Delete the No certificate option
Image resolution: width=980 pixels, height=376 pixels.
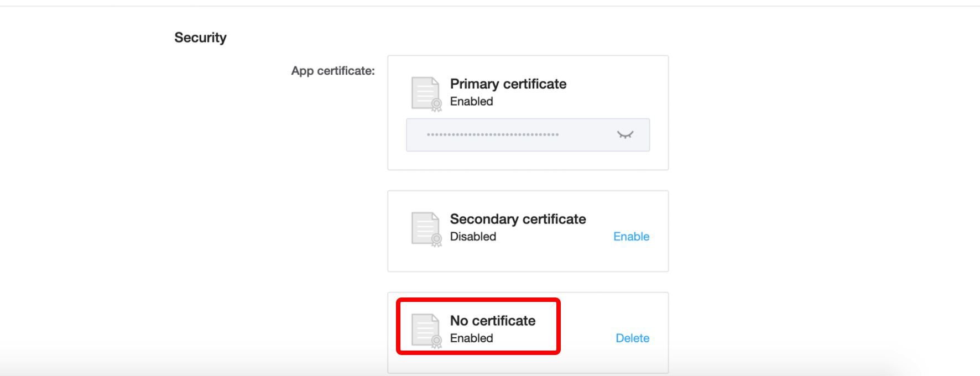pyautogui.click(x=632, y=338)
